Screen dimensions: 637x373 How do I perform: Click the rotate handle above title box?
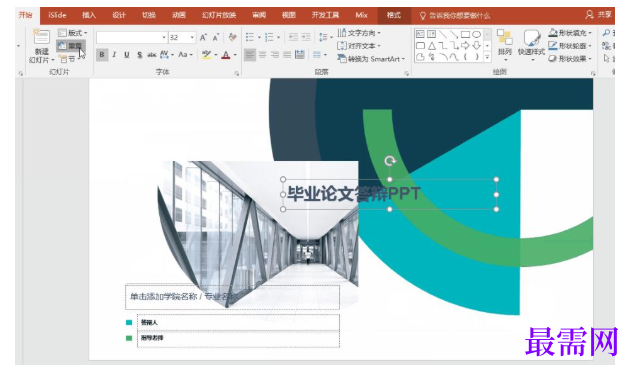coord(390,161)
